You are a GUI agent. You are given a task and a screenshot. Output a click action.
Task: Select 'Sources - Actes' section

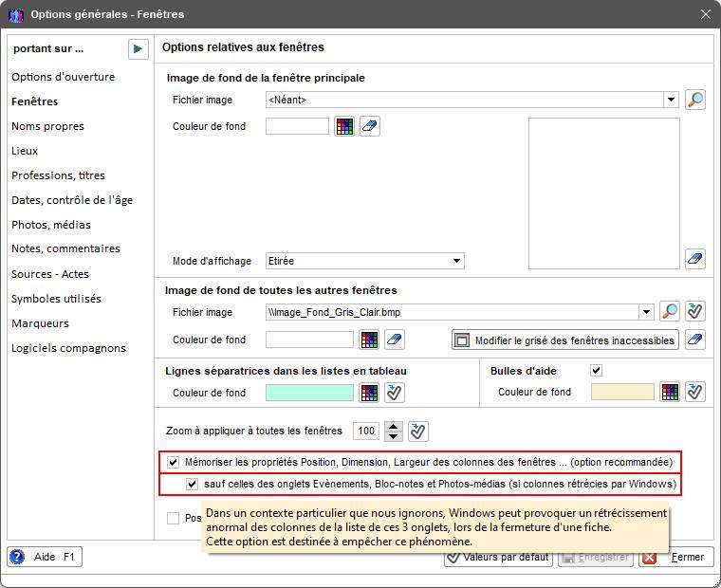click(x=50, y=274)
